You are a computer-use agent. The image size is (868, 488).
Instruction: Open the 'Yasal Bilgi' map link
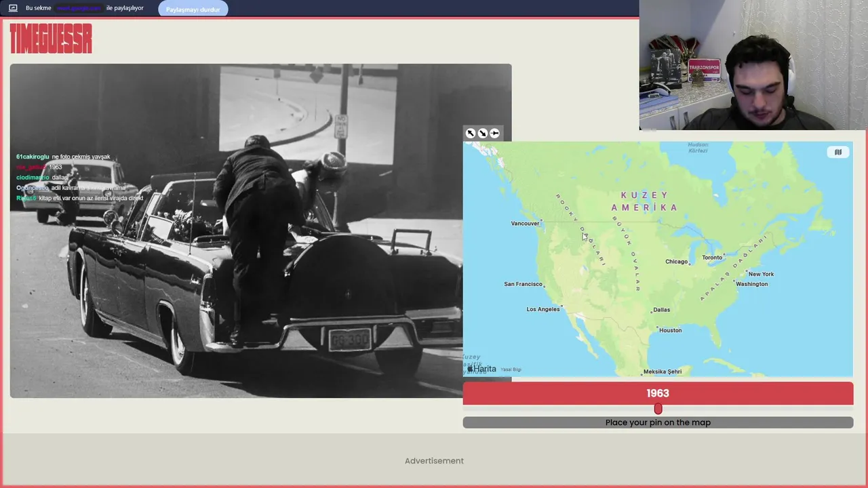(x=511, y=369)
